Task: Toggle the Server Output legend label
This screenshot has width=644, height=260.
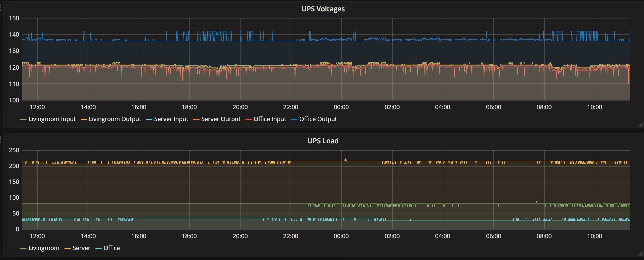Action: (x=221, y=119)
